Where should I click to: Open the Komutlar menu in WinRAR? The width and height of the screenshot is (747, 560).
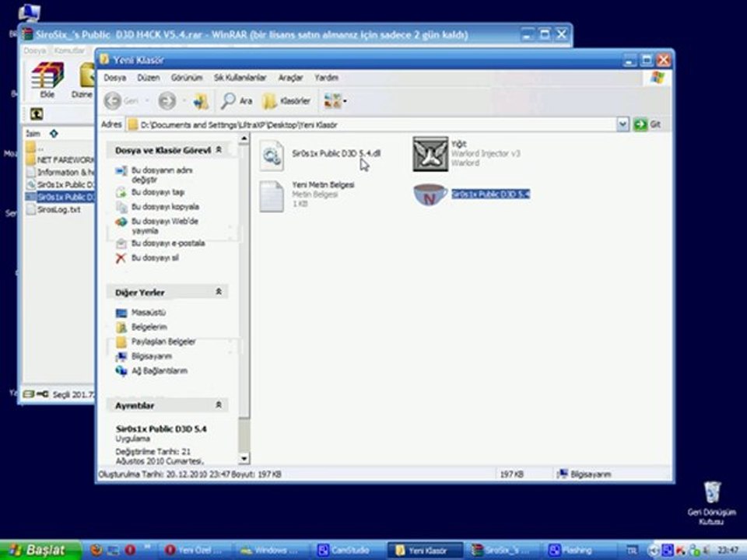[x=69, y=51]
